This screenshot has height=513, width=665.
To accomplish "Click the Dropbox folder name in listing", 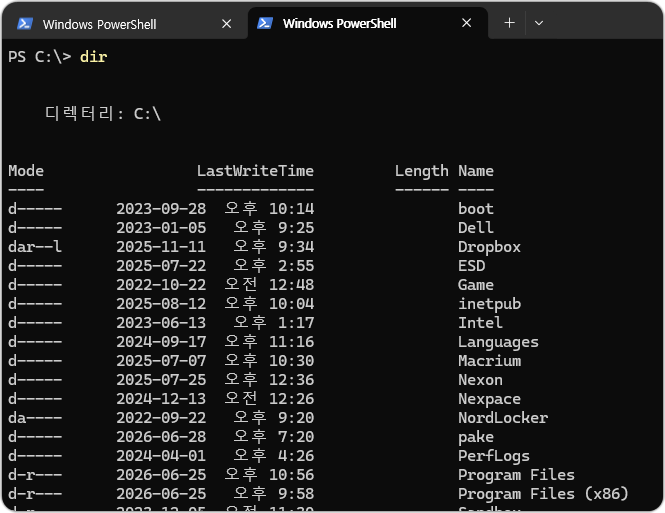I will [489, 247].
